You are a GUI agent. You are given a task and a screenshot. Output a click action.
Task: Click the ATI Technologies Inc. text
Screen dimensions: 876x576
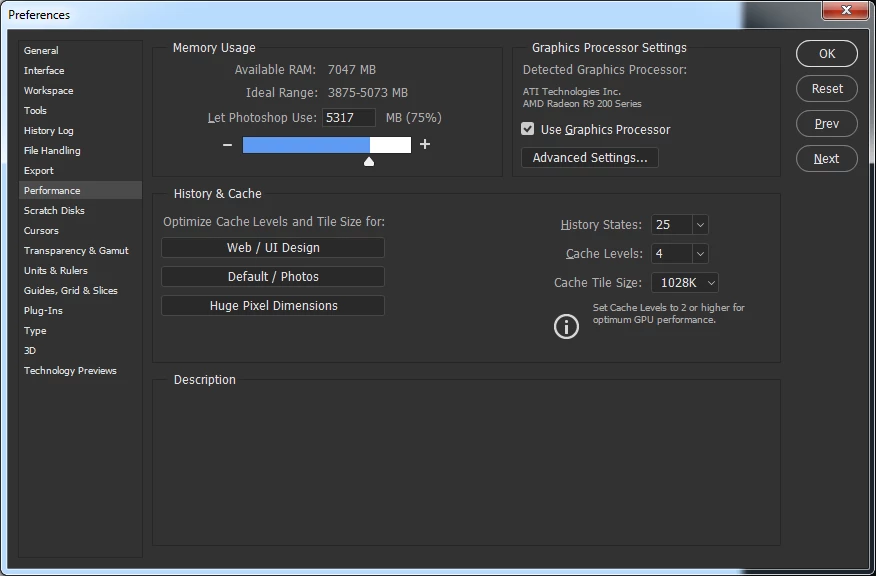click(x=572, y=92)
